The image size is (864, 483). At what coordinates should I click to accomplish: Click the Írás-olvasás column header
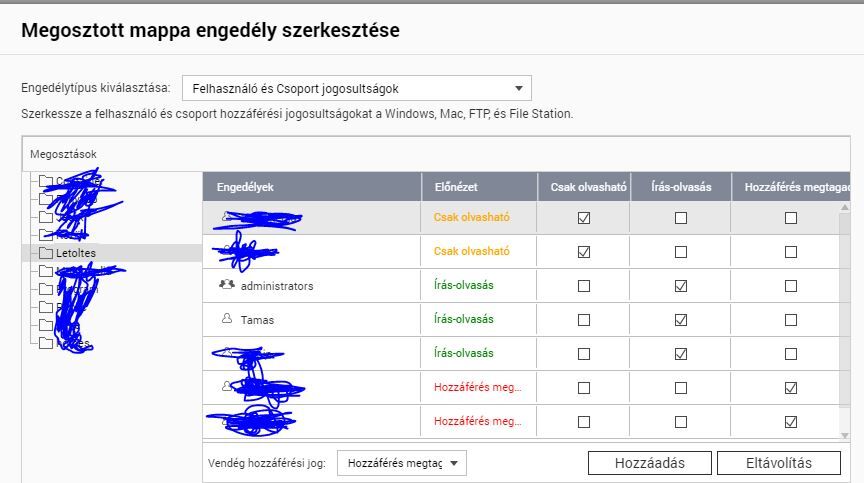click(x=681, y=187)
